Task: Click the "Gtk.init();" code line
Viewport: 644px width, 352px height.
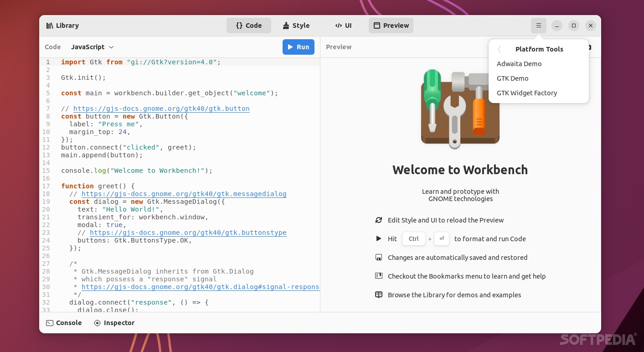Action: click(83, 78)
